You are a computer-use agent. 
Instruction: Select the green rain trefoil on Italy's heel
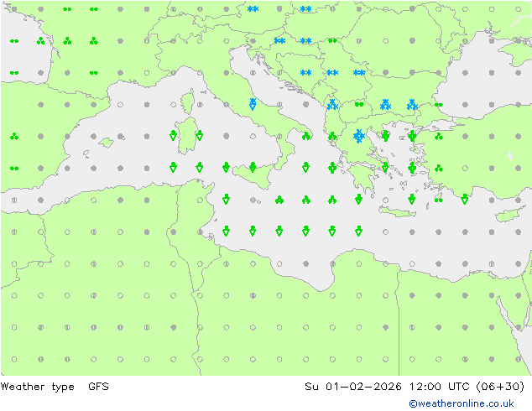[305, 137]
